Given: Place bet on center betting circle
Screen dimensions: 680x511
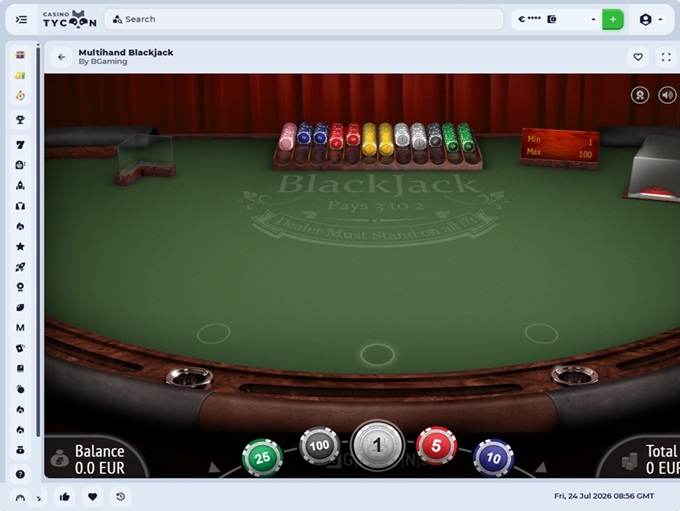Looking at the screenshot, I should pyautogui.click(x=377, y=354).
